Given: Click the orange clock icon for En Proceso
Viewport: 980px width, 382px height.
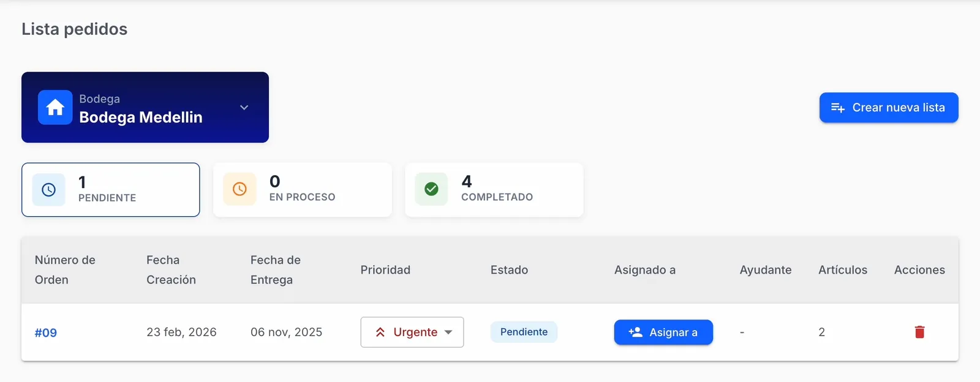Looking at the screenshot, I should pos(239,189).
